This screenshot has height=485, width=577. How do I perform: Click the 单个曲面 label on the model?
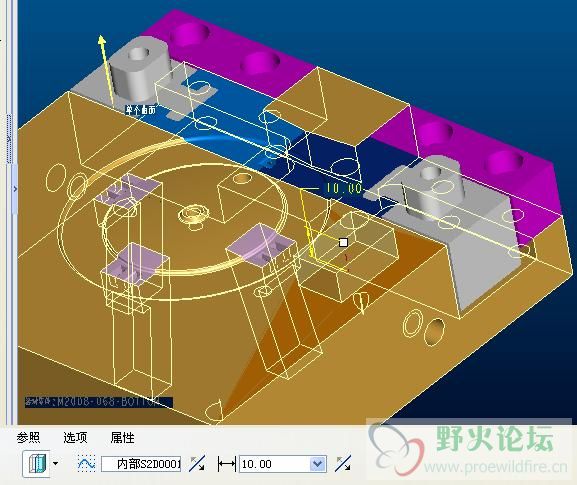141,110
